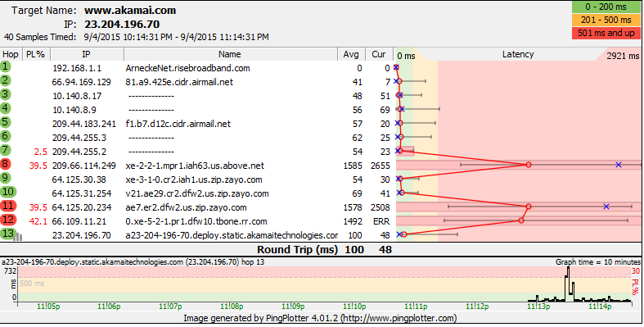Click the green hop 6 circle icon

6,137
